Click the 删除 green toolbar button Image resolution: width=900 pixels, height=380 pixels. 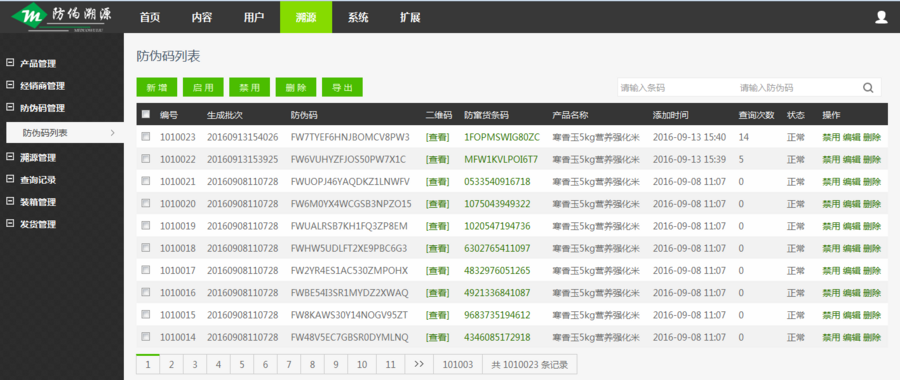[x=296, y=87]
